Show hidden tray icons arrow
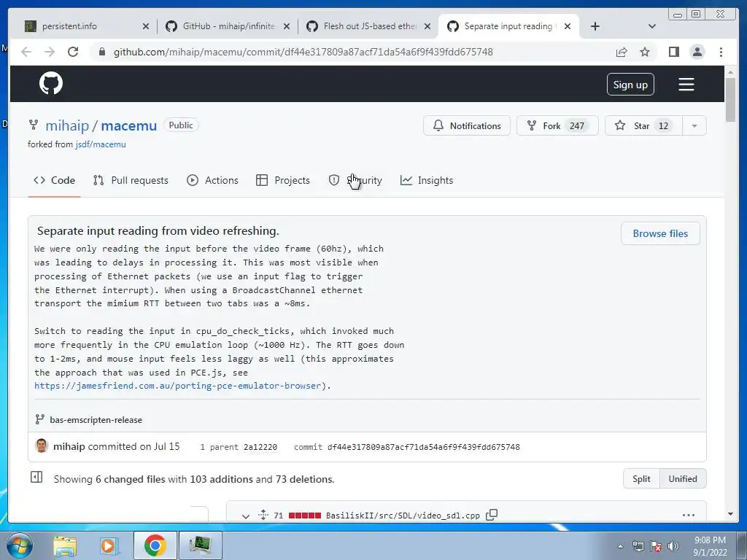 620,546
